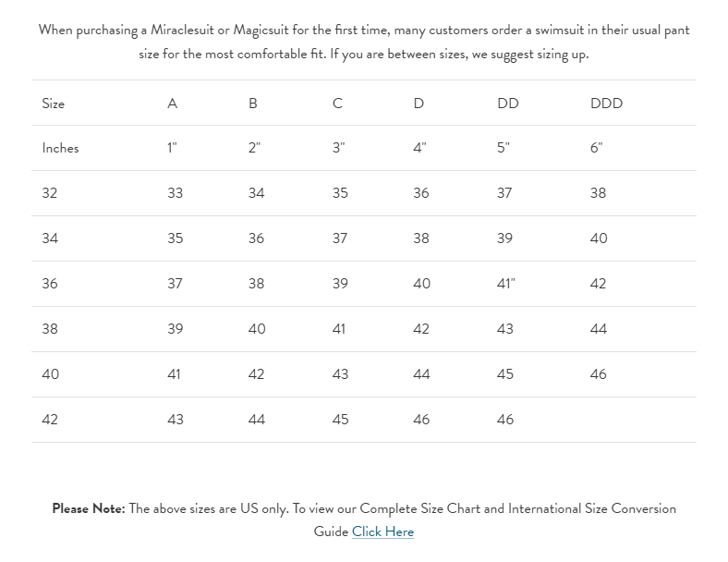Click the C cup column header
The image size is (728, 562).
[337, 104]
